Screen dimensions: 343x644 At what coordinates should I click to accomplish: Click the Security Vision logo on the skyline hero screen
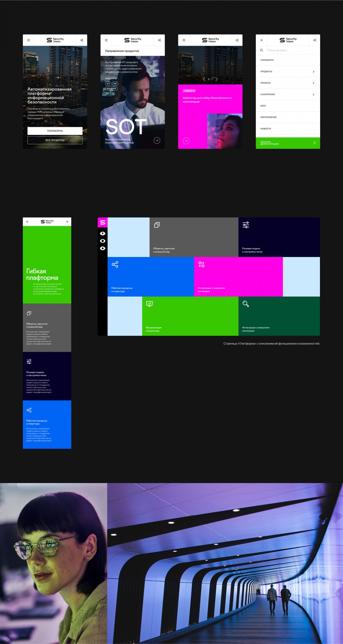click(x=55, y=40)
